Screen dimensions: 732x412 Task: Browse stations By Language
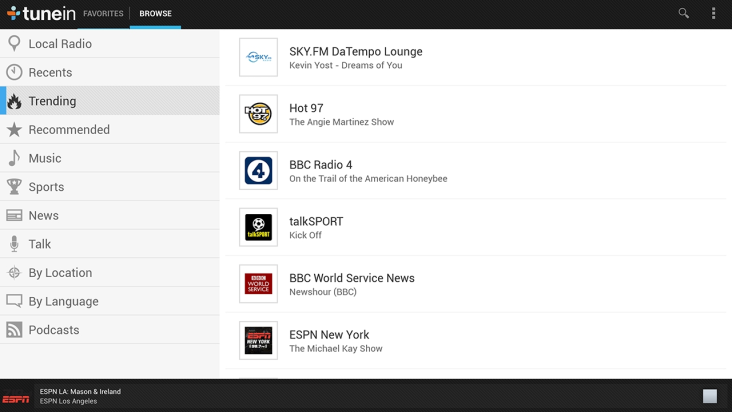pyautogui.click(x=110, y=301)
